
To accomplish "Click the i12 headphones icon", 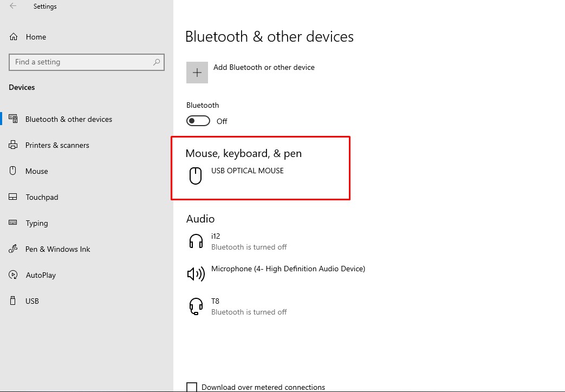I will [196, 241].
